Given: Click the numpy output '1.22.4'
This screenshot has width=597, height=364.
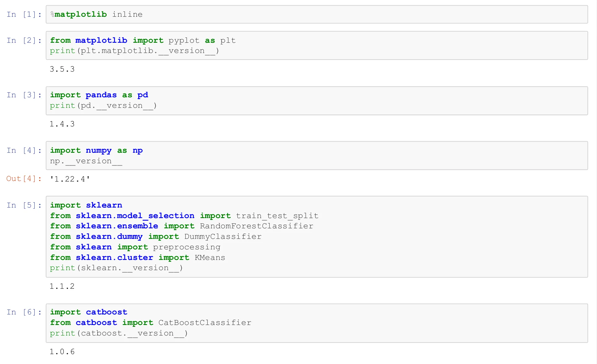Looking at the screenshot, I should pyautogui.click(x=70, y=179).
